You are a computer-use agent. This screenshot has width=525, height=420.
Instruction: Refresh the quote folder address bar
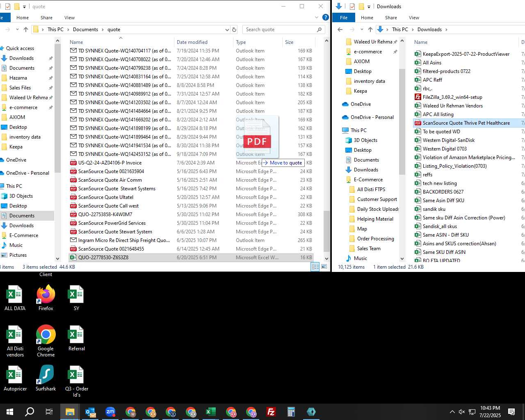pyautogui.click(x=234, y=30)
